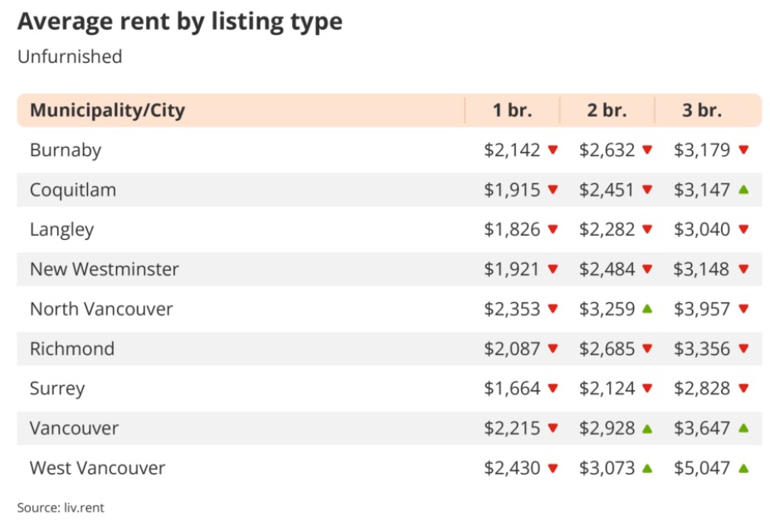Click the red arrow beside Langley $2,282

pos(648,230)
